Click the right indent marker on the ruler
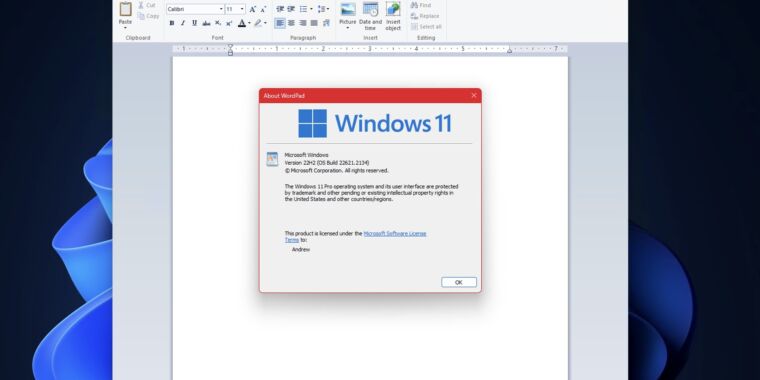The image size is (760, 380). point(509,50)
